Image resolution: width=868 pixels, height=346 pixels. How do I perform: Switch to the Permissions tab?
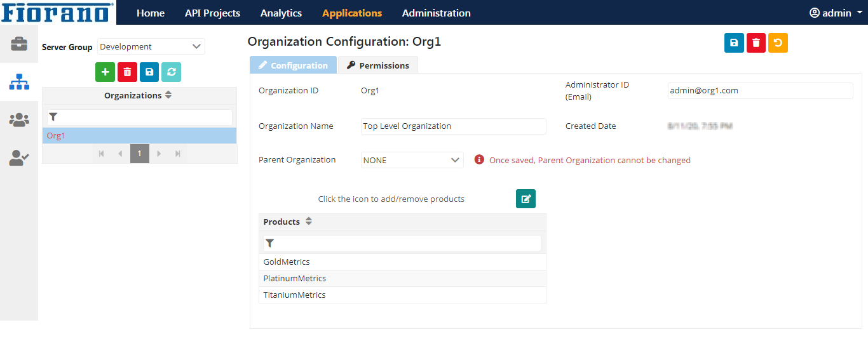(378, 65)
